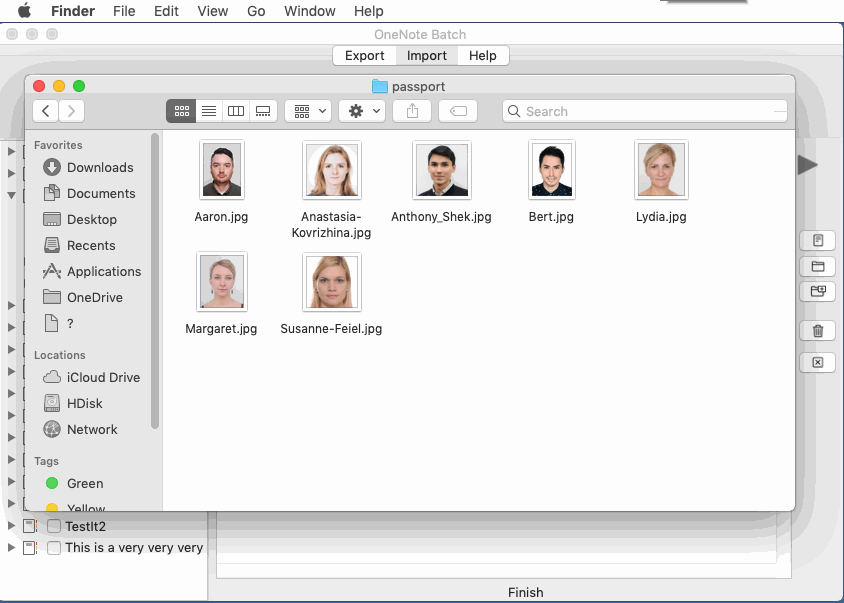Open OneDrive folder in sidebar
844x603 pixels.
click(x=83, y=297)
